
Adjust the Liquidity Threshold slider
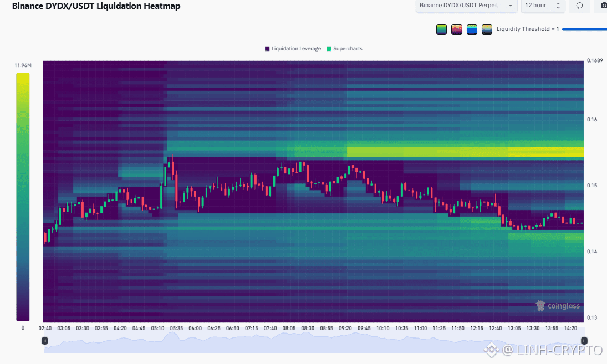[584, 29]
